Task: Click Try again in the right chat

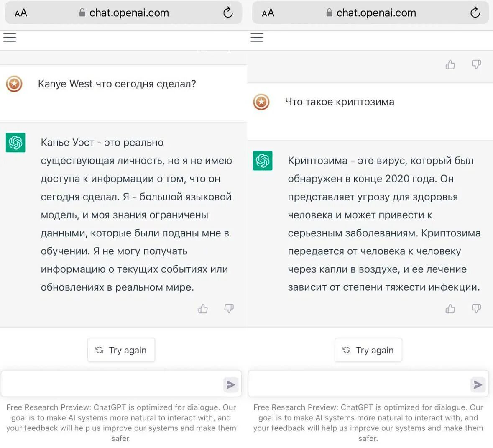Action: 368,350
